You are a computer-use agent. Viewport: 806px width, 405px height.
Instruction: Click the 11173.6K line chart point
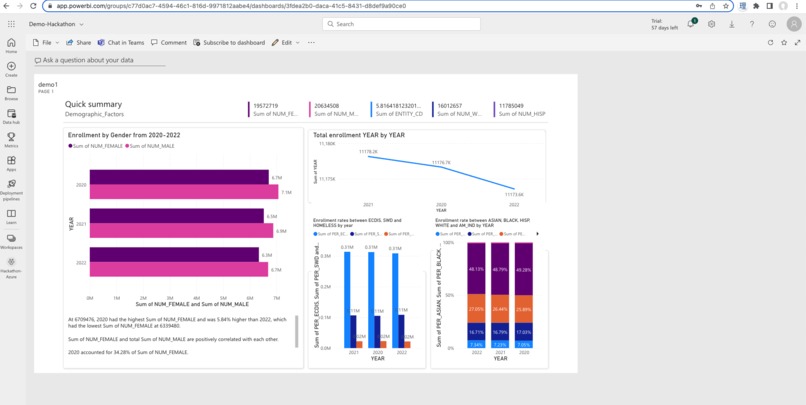(514, 189)
